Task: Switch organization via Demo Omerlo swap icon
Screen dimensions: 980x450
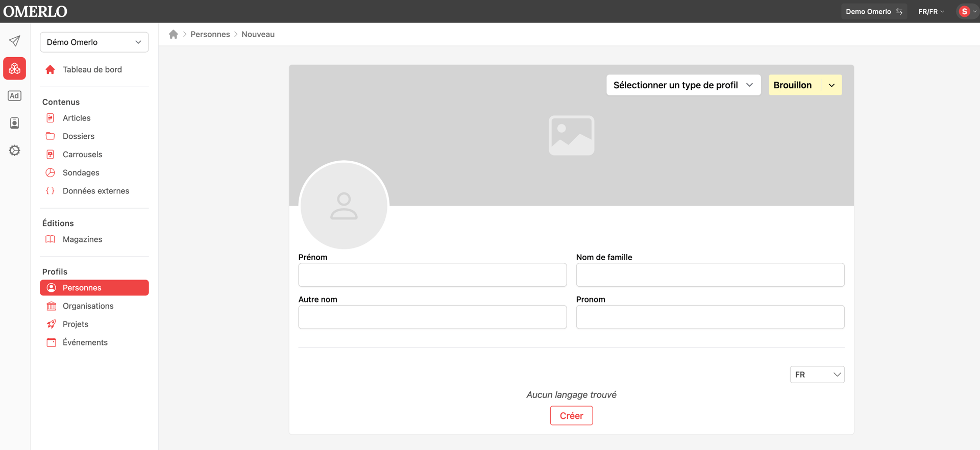Action: pyautogui.click(x=899, y=11)
